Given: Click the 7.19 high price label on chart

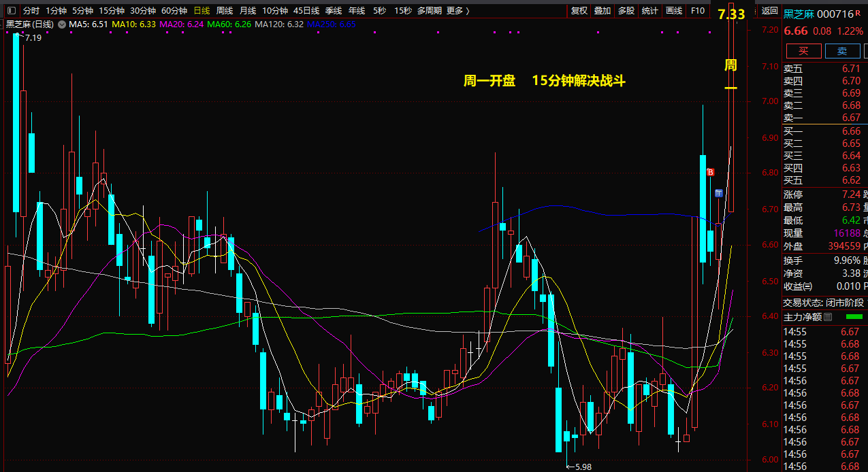Looking at the screenshot, I should (33, 38).
